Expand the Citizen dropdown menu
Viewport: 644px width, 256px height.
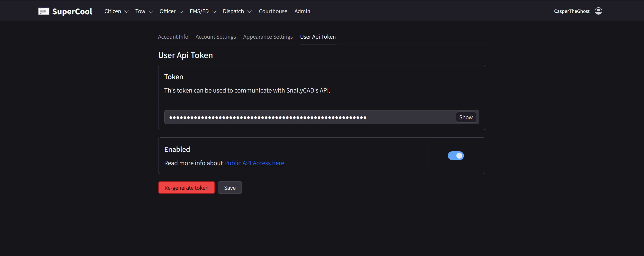(116, 11)
